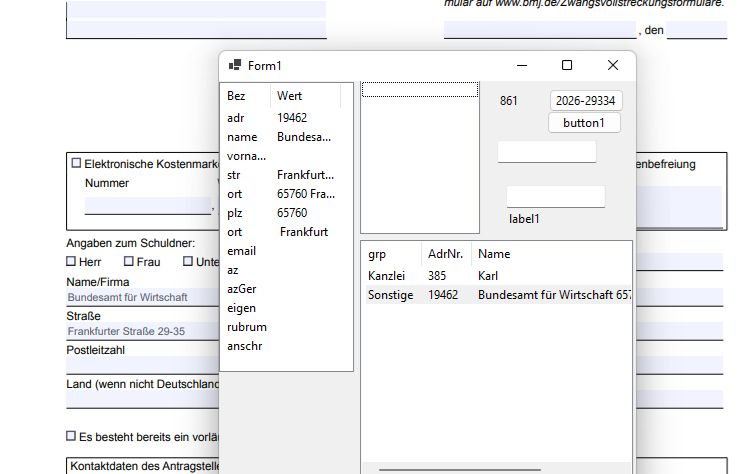The image size is (738, 474).
Task: Check the Frau checkbox
Action: pos(128,261)
